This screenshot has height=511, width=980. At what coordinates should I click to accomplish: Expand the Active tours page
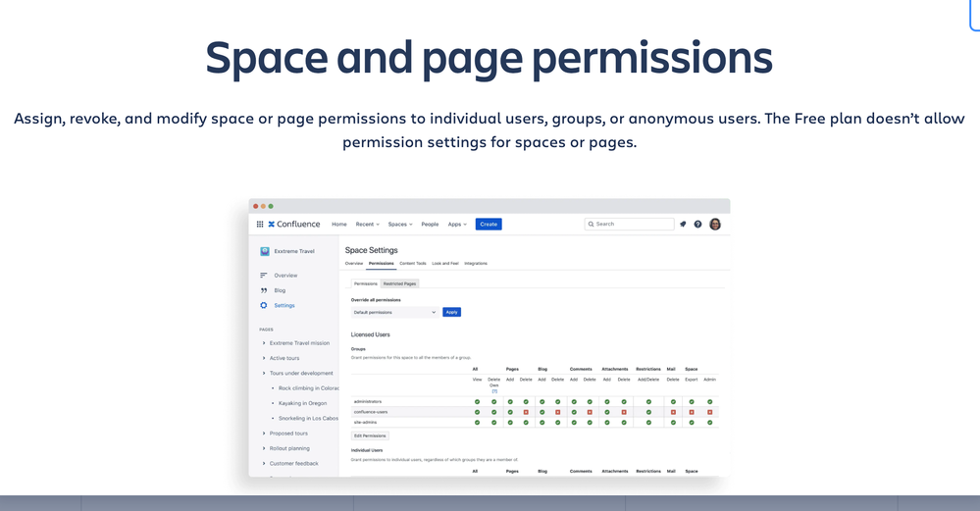click(264, 358)
